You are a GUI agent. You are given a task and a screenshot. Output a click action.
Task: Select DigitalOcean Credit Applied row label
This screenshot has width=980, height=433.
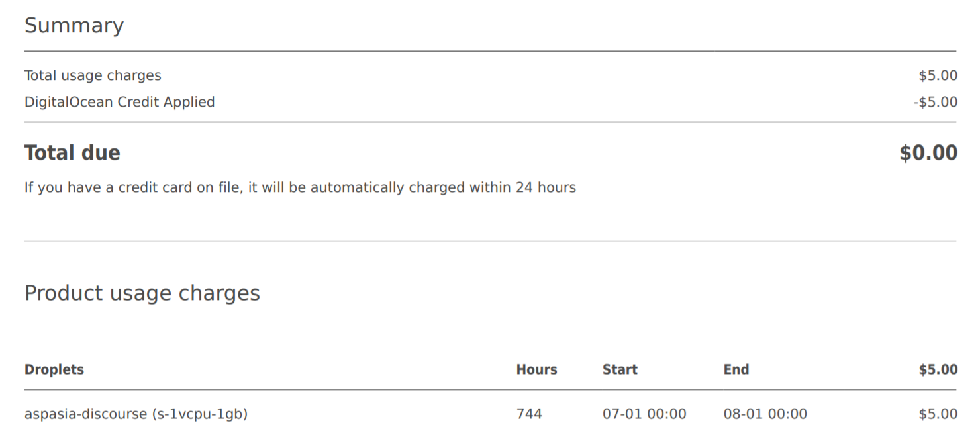click(x=120, y=102)
